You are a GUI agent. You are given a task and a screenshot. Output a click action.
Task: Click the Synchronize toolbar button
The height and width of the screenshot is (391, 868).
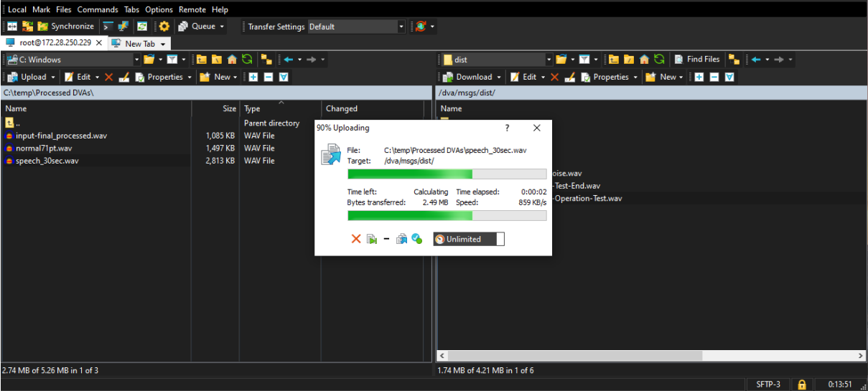click(x=65, y=27)
